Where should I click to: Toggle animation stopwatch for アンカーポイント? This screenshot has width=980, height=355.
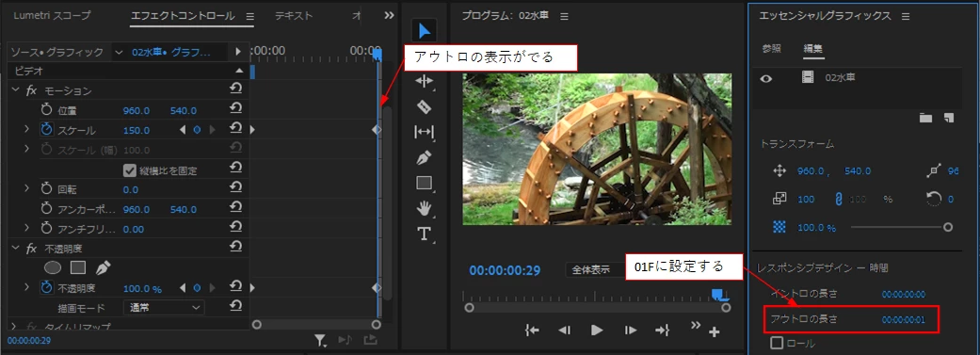[47, 209]
